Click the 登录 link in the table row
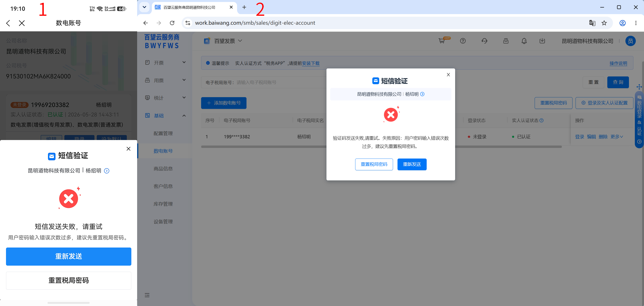644x306 pixels. (x=579, y=137)
